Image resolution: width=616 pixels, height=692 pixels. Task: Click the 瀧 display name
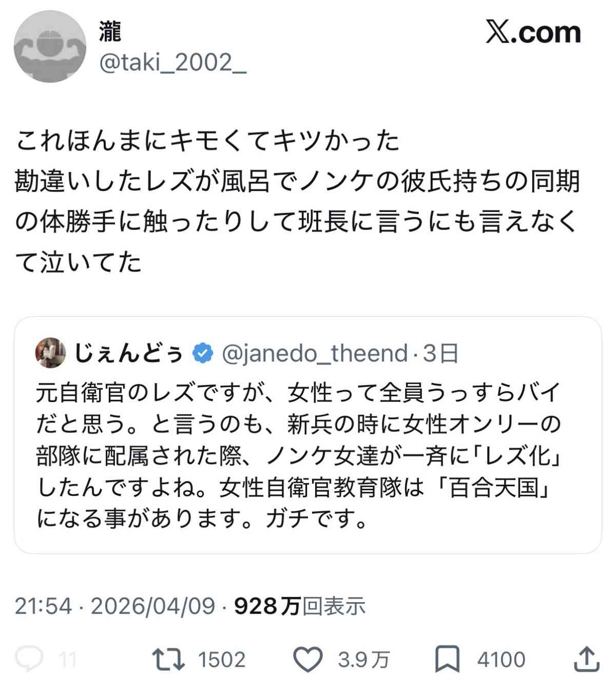[x=110, y=32]
